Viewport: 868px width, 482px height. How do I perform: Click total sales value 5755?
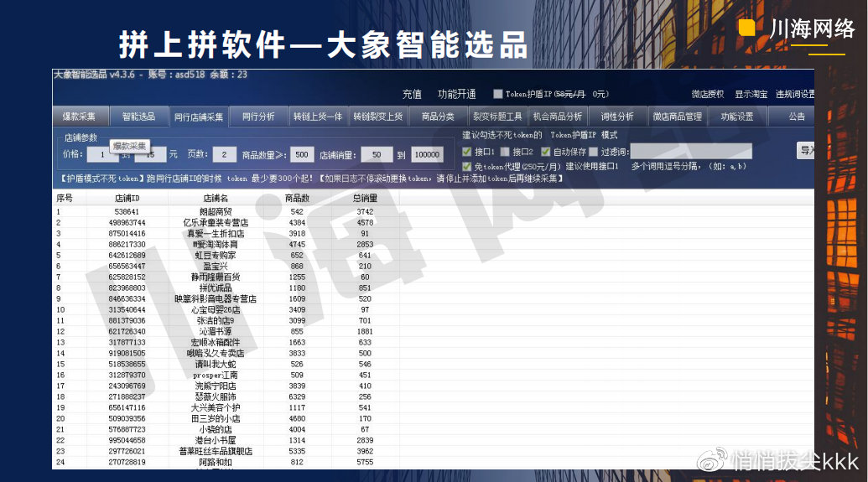pyautogui.click(x=365, y=462)
